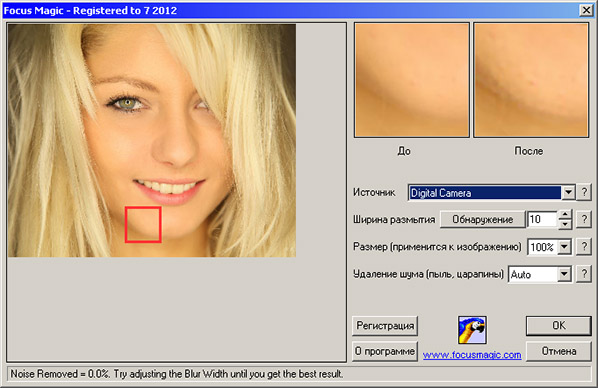The image size is (598, 388).
Task: Close the Focus Magic dialog window
Action: click(x=586, y=10)
